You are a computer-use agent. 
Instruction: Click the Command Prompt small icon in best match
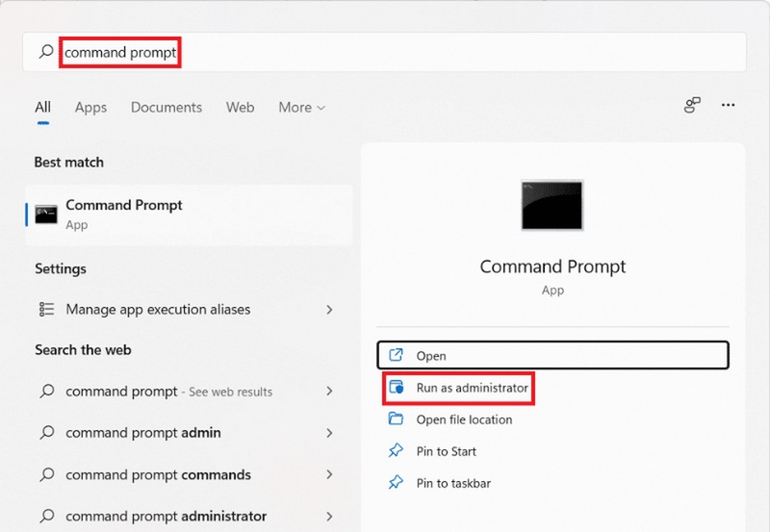point(46,215)
